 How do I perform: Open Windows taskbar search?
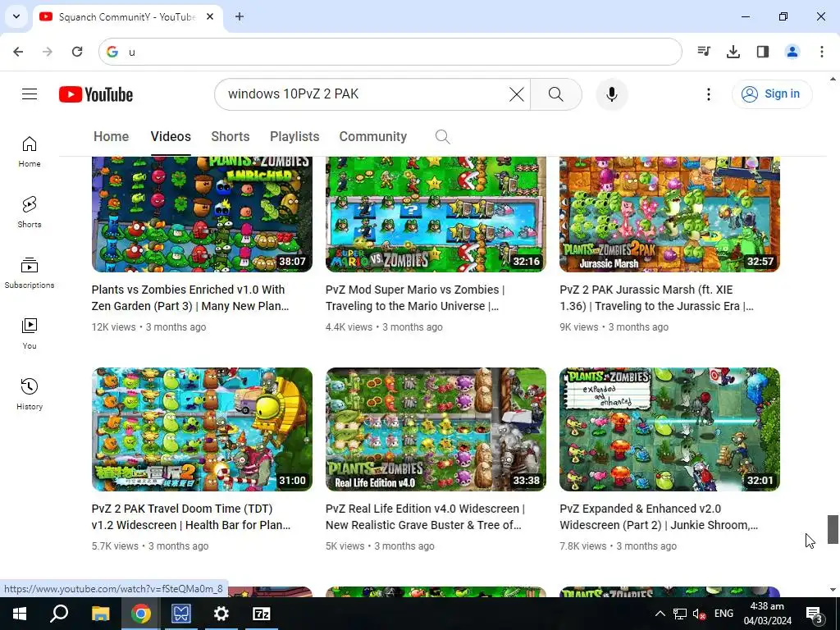point(59,614)
